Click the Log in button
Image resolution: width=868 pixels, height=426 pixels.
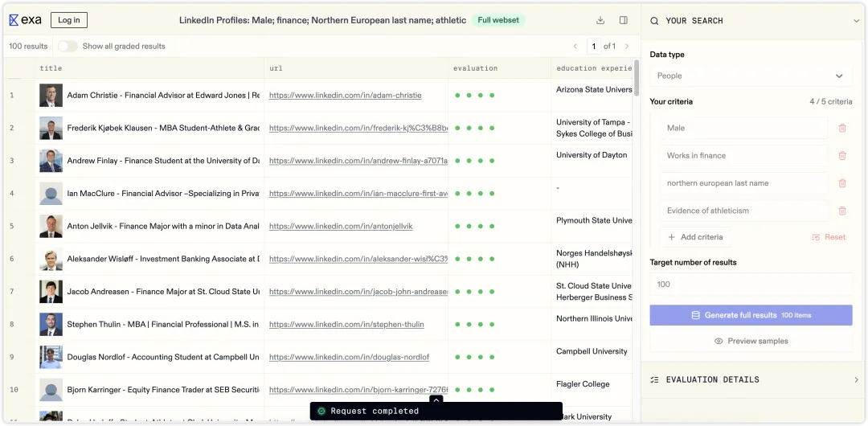(x=68, y=21)
